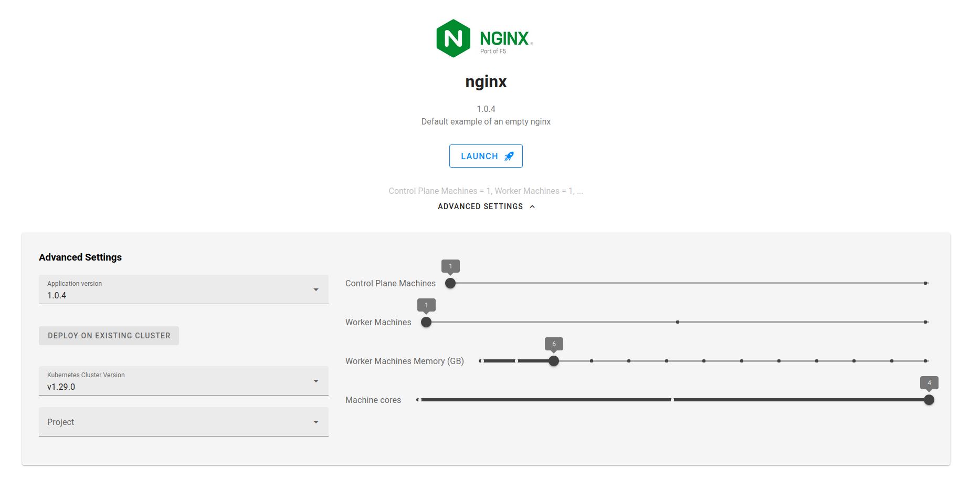Click the Worker Machines slider handle
Image resolution: width=980 pixels, height=487 pixels.
click(426, 322)
